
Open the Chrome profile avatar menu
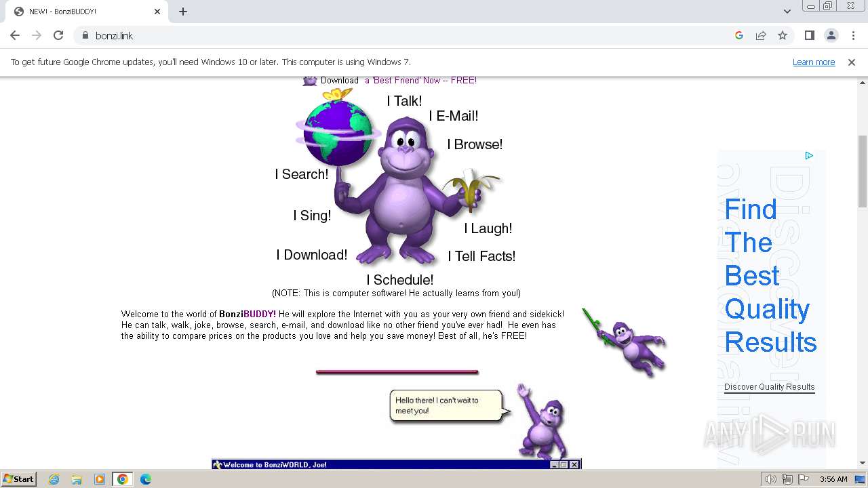click(831, 35)
